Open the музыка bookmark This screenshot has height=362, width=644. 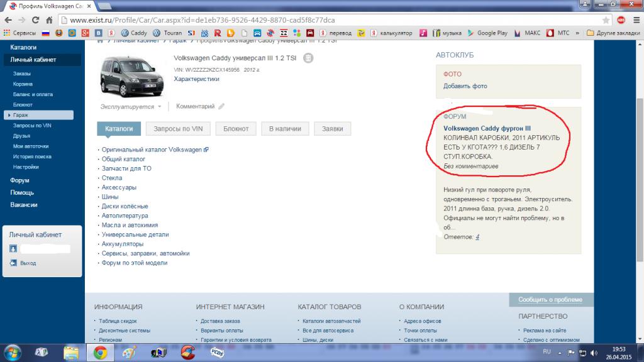pos(447,33)
